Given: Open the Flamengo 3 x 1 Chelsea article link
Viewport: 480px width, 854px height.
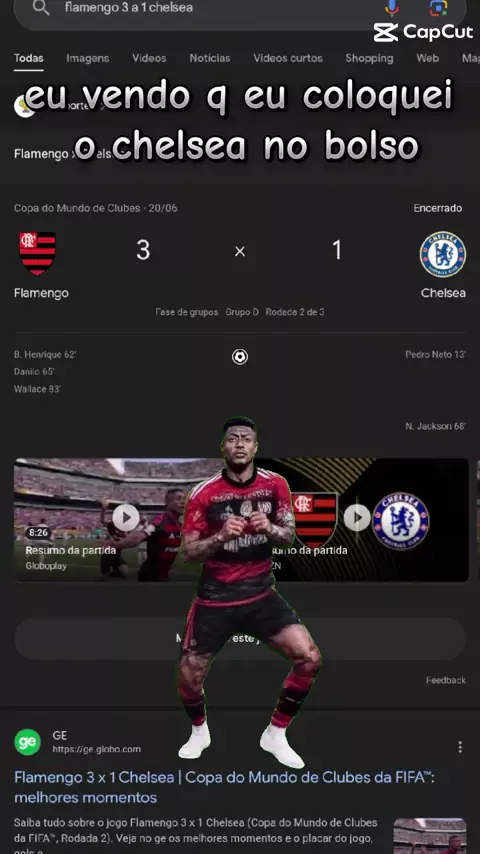Looking at the screenshot, I should (x=224, y=788).
